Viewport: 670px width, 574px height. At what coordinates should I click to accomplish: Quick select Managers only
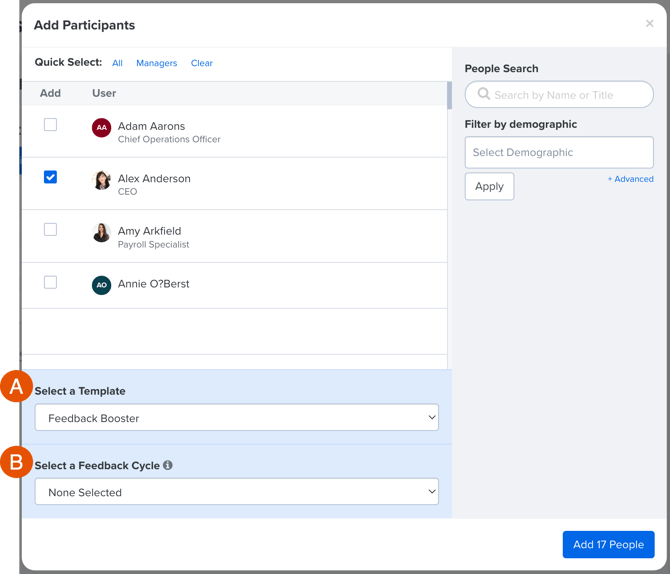(156, 63)
